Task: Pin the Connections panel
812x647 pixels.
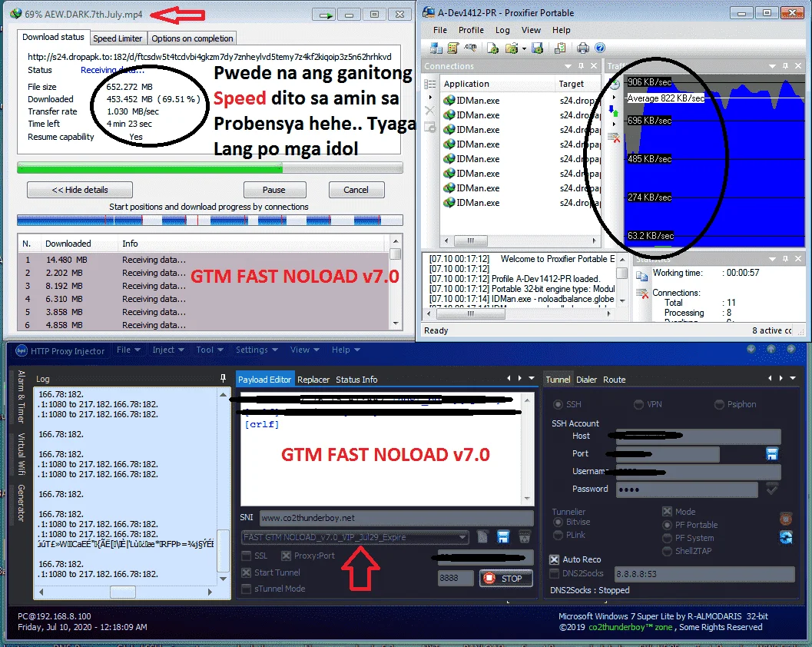Action: click(581, 66)
